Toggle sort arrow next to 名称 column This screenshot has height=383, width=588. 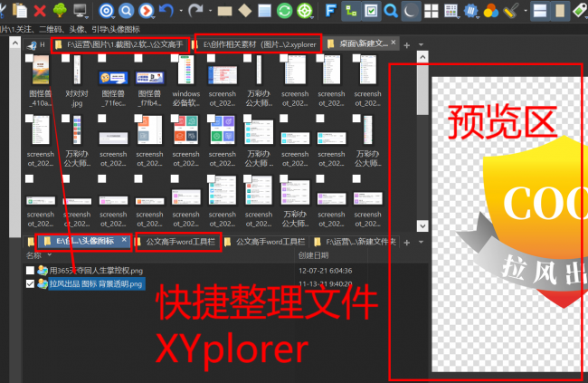coord(50,255)
